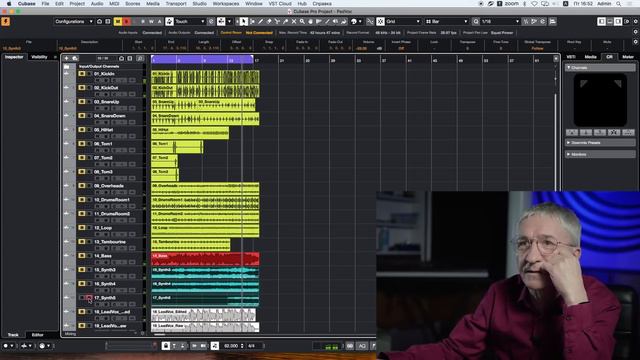
Task: Open macOS Spotlight search icon
Action: pyautogui.click(x=619, y=4)
